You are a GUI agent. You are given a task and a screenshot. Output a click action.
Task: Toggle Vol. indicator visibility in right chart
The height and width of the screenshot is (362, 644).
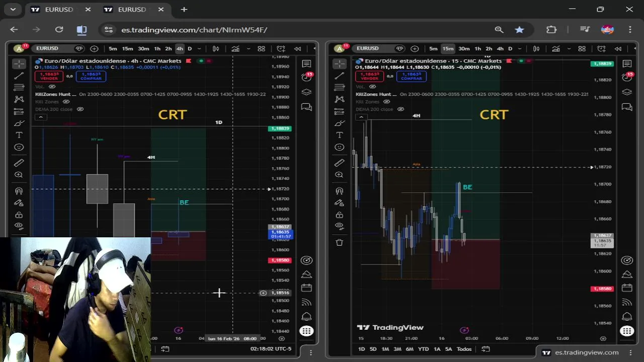[x=373, y=86]
